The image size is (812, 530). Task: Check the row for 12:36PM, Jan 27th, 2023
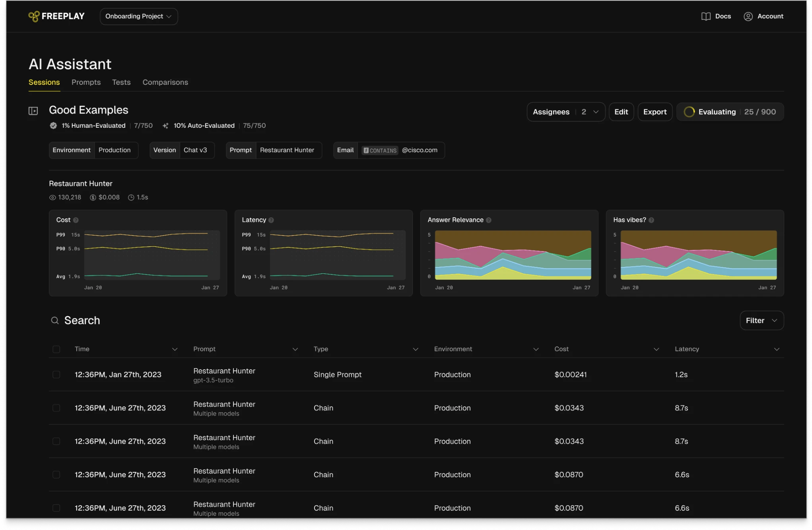click(56, 375)
